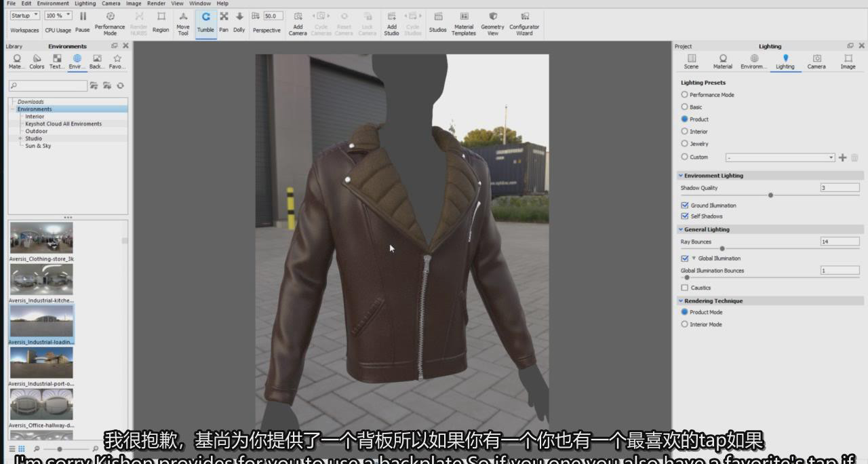The width and height of the screenshot is (868, 464).
Task: Select the Interior lighting preset
Action: [x=685, y=132]
